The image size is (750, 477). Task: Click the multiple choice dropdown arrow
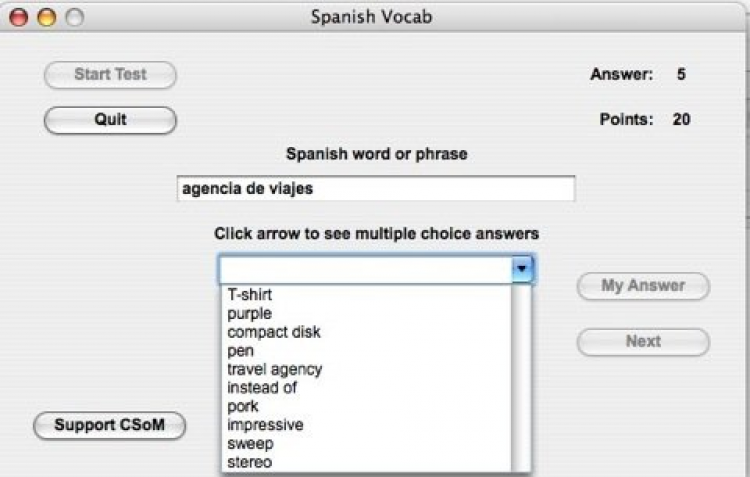522,269
